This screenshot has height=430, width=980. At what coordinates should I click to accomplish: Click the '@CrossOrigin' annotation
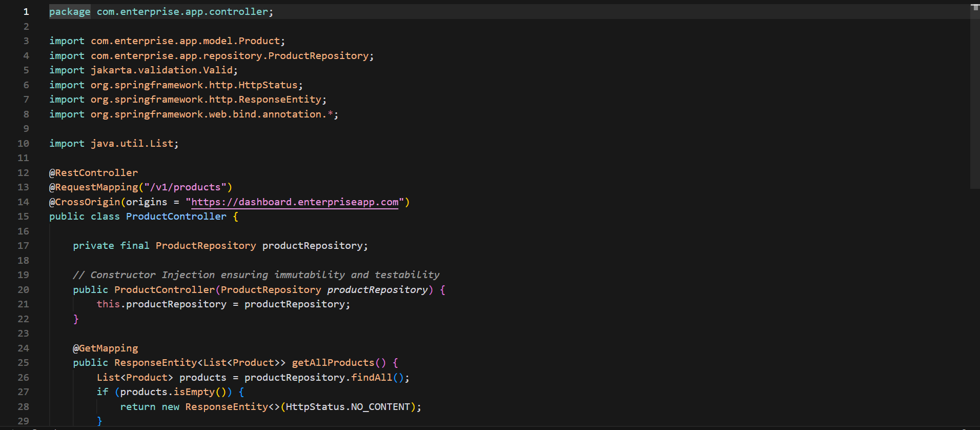(x=85, y=202)
